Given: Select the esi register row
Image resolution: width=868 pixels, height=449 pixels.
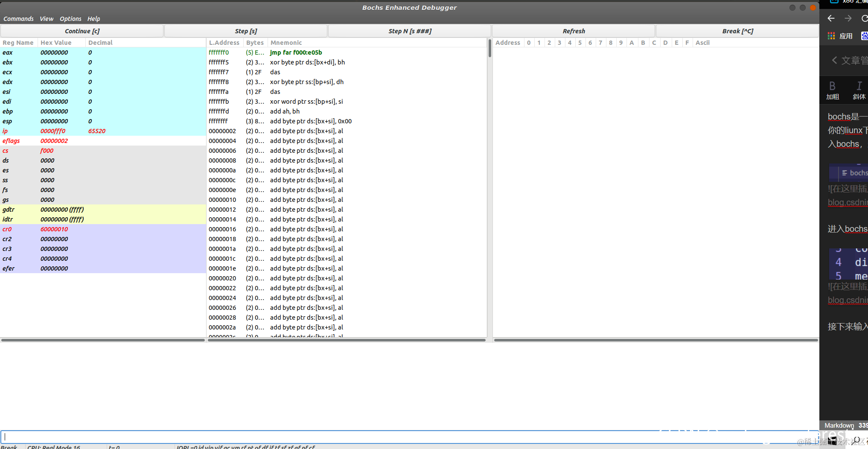Looking at the screenshot, I should (x=103, y=92).
